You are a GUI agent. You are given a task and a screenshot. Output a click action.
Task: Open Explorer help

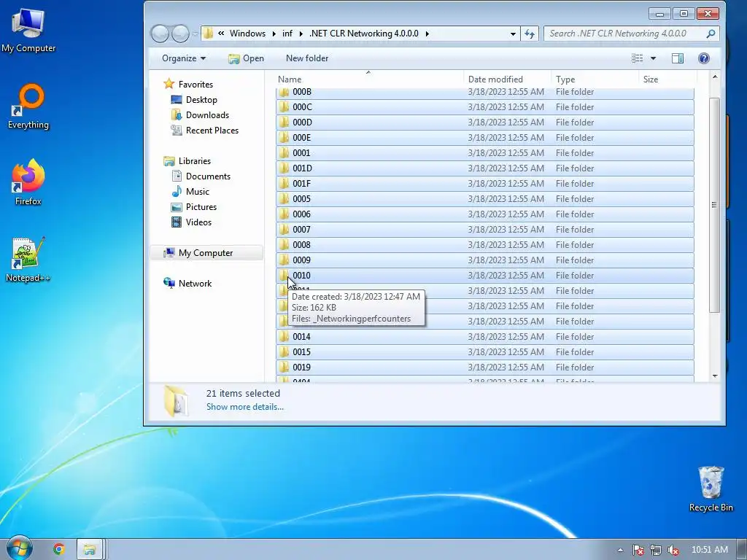pyautogui.click(x=704, y=58)
